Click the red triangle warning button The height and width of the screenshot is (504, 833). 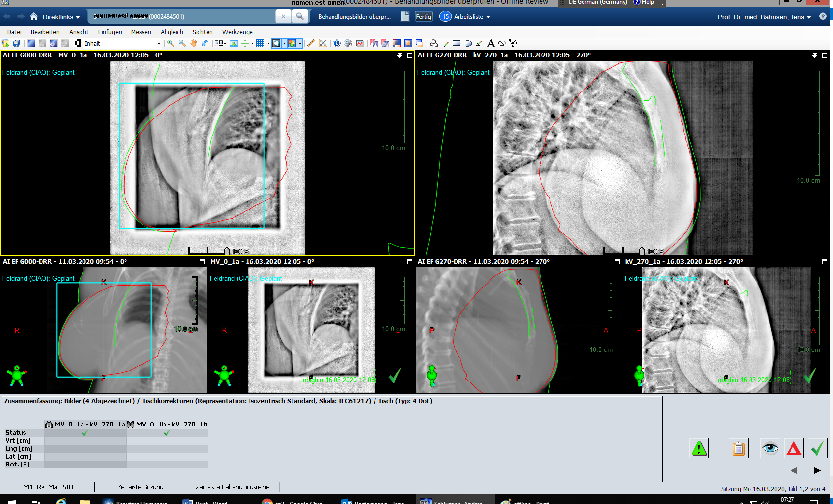coord(793,448)
